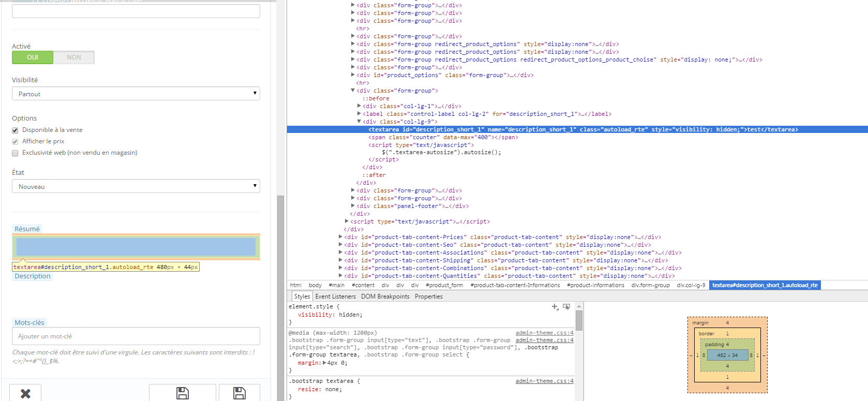Open the Styles tab
Viewport: 868px width, 401px height.
pos(302,296)
